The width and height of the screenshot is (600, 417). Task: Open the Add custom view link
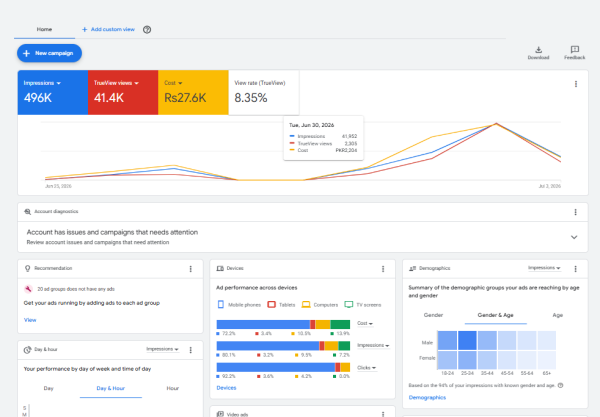(108, 29)
